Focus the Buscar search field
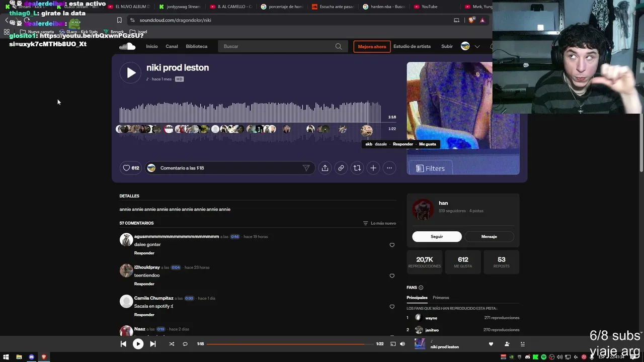The image size is (644, 362). pyautogui.click(x=282, y=46)
